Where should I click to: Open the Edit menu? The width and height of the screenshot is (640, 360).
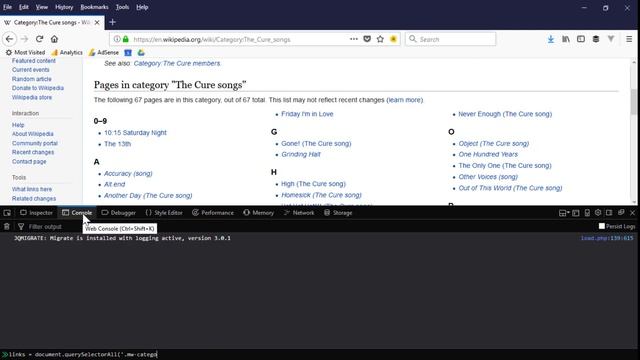pyautogui.click(x=24, y=7)
